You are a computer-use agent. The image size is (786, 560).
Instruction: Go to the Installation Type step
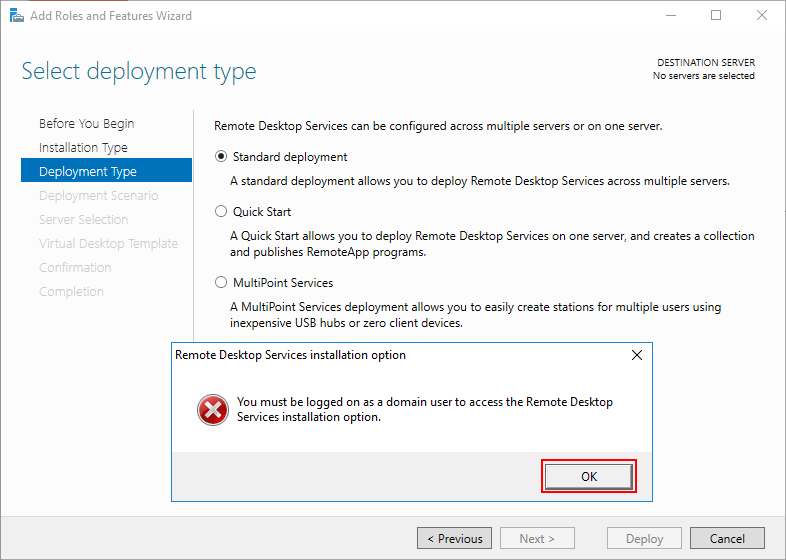[83, 147]
